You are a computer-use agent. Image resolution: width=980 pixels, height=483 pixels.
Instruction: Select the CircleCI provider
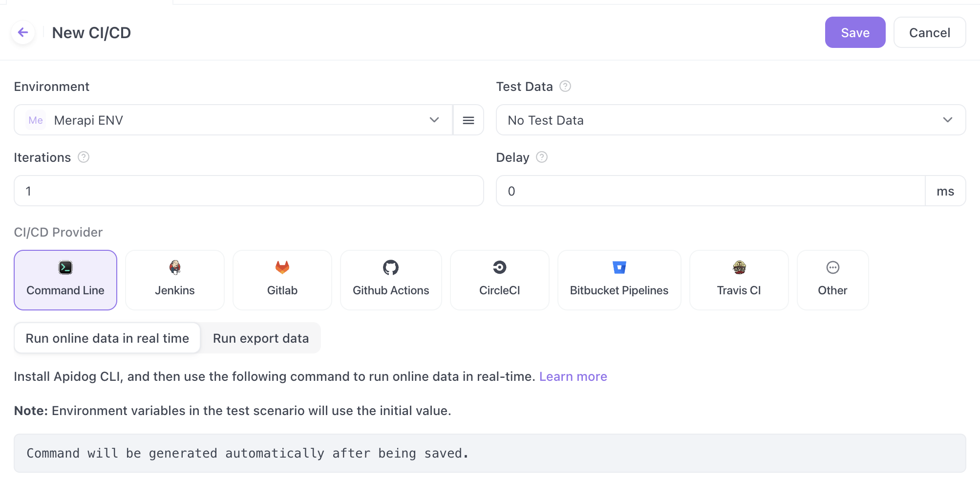tap(499, 280)
